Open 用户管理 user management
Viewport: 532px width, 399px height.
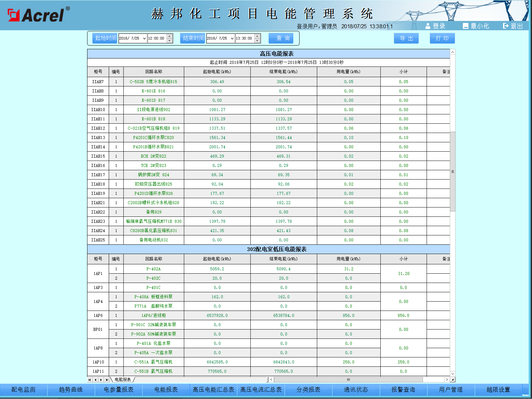coord(451,389)
